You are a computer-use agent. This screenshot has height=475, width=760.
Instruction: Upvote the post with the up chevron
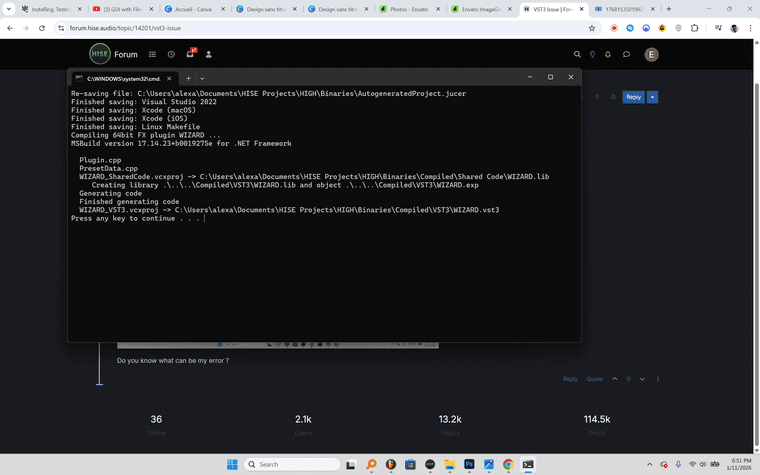coord(615,379)
